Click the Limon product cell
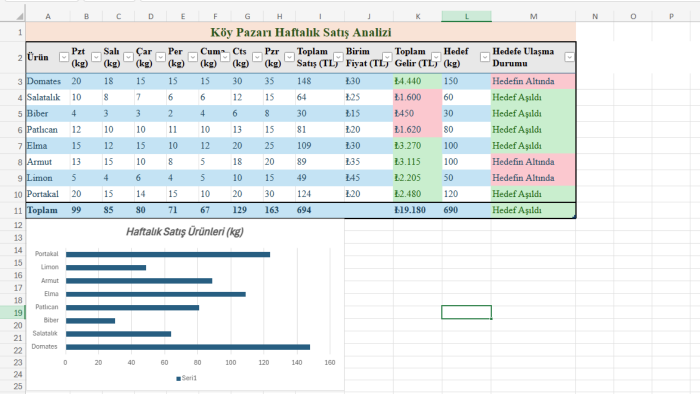The image size is (700, 394). (48, 178)
